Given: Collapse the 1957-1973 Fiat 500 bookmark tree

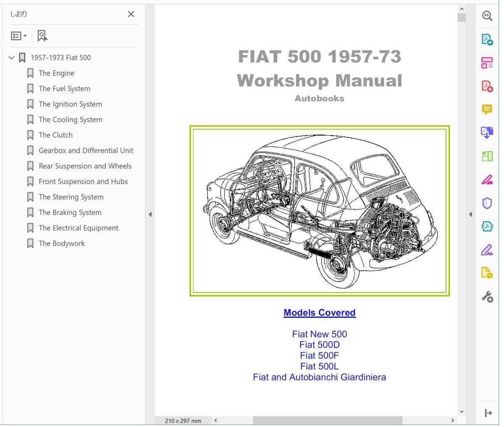Looking at the screenshot, I should (x=11, y=58).
